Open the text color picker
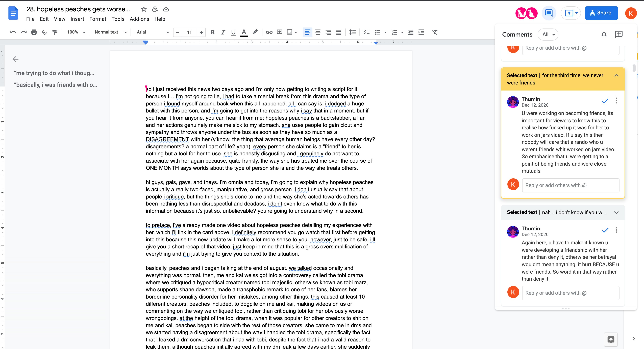The image size is (644, 349). (244, 32)
